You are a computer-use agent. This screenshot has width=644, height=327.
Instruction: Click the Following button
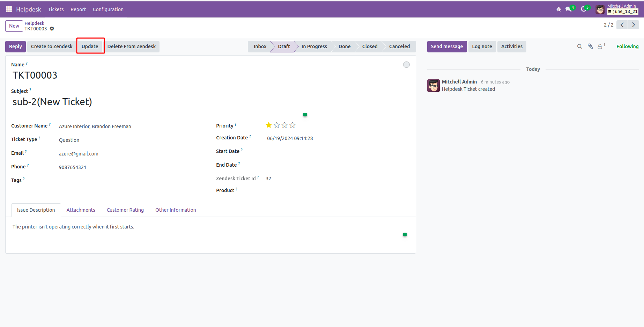(627, 46)
